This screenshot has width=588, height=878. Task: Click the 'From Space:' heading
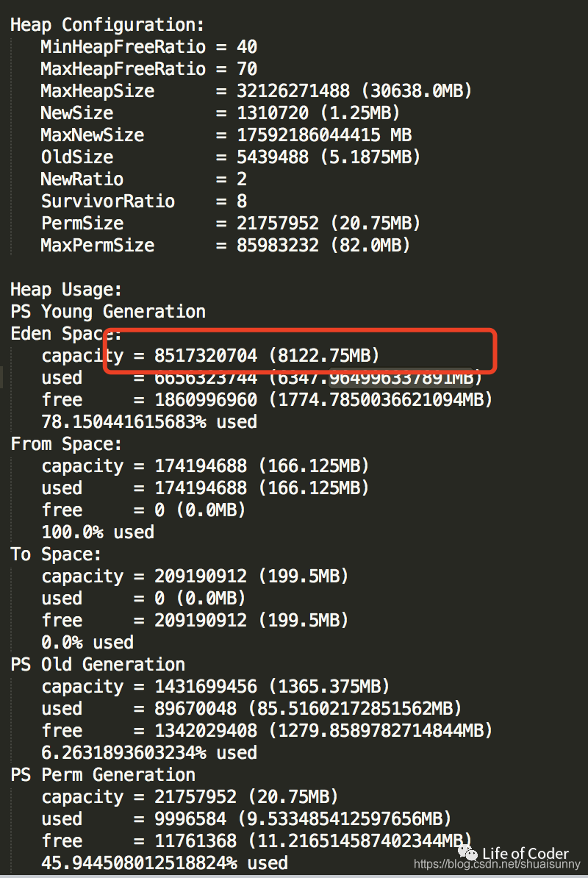point(66,444)
